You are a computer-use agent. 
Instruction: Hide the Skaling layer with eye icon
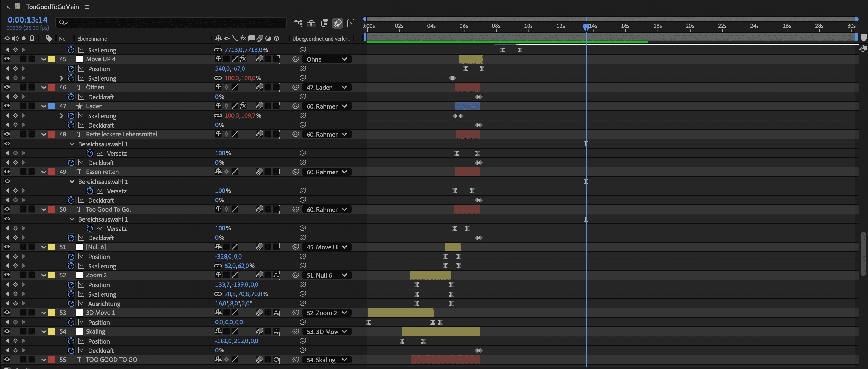[x=7, y=331]
